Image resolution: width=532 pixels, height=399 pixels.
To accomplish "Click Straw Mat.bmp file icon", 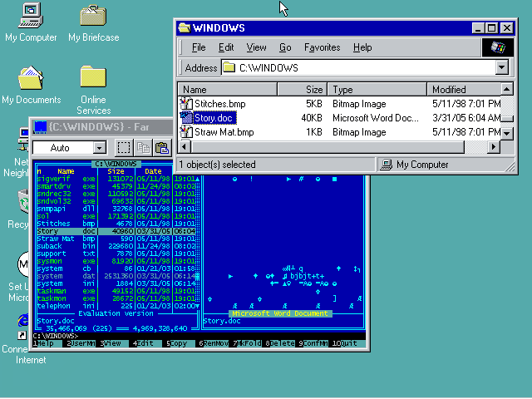I will click(x=186, y=131).
